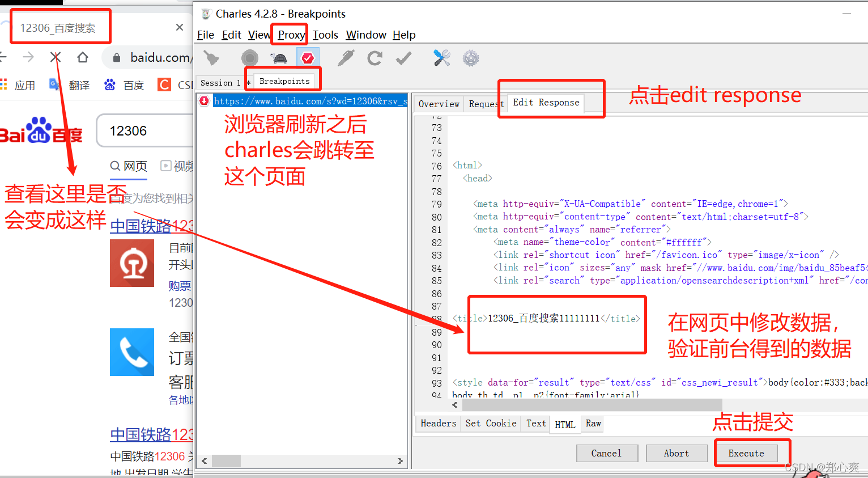Click the Baidu logo
The width and height of the screenshot is (868, 478).
click(41, 131)
